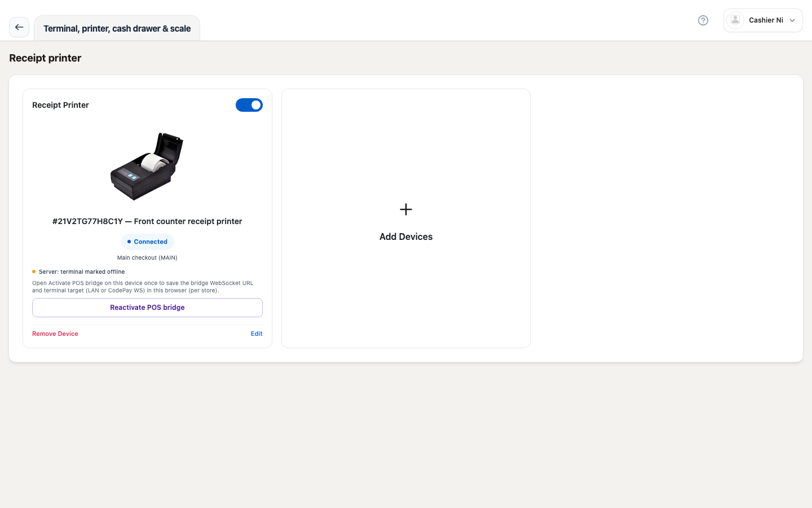
Task: Click the Remove Device link
Action: 55,334
